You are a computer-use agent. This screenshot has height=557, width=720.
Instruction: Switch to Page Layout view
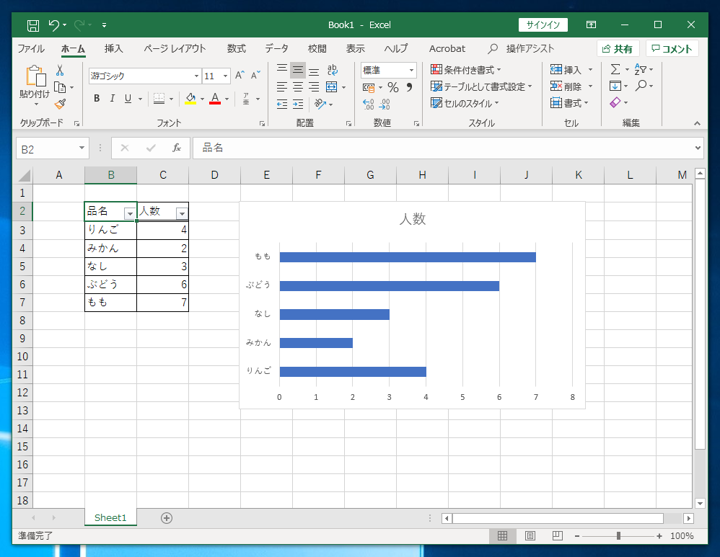click(530, 536)
